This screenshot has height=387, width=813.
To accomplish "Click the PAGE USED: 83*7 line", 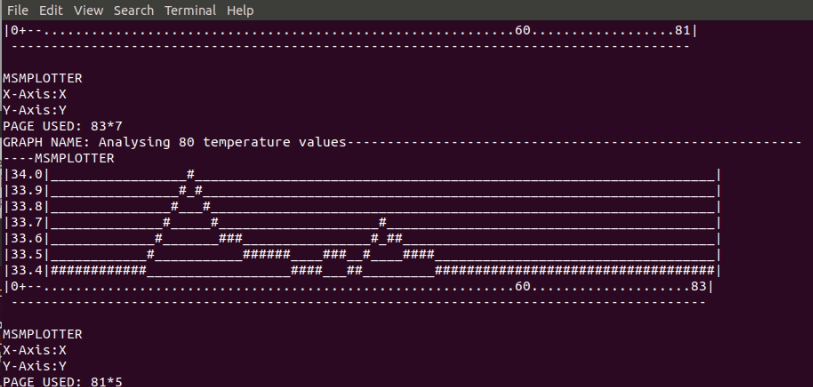I will pyautogui.click(x=63, y=126).
